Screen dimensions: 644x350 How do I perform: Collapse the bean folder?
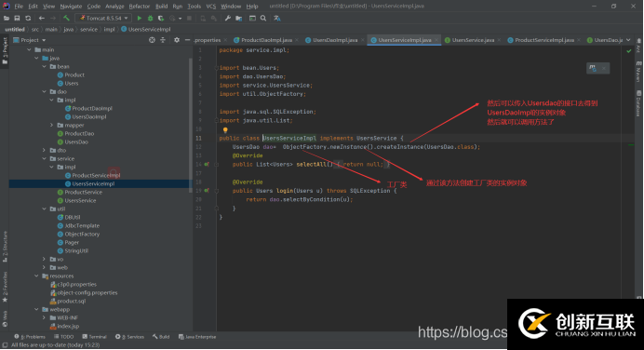44,66
